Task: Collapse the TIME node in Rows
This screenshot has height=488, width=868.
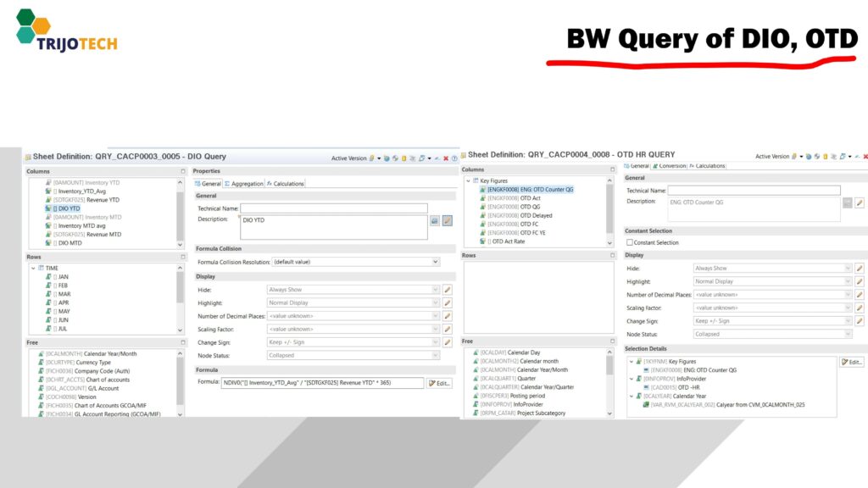Action: 33,268
